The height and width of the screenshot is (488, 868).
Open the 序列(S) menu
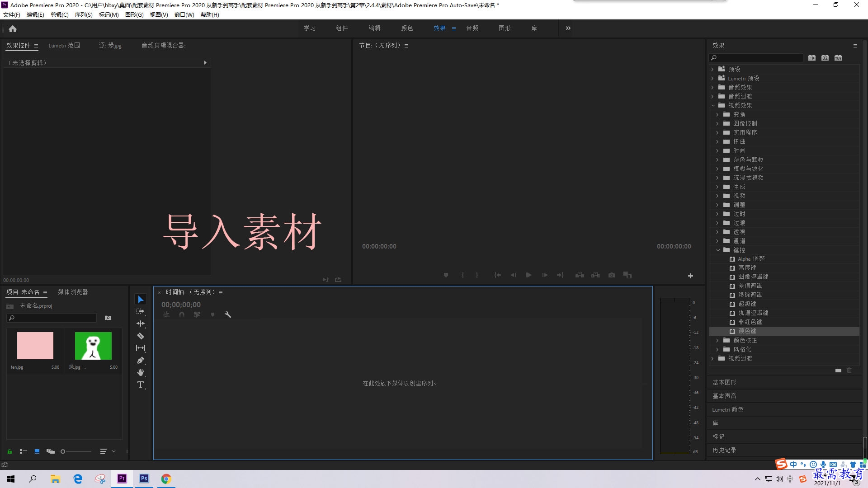click(x=84, y=15)
